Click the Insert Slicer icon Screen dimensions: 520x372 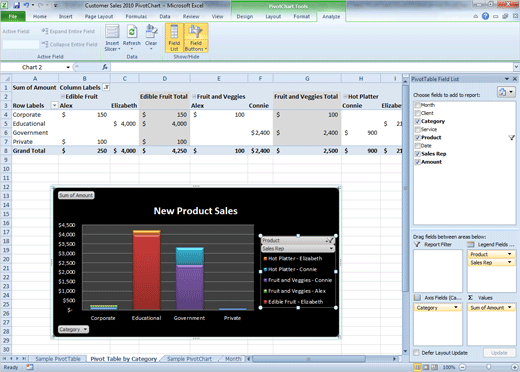click(112, 38)
